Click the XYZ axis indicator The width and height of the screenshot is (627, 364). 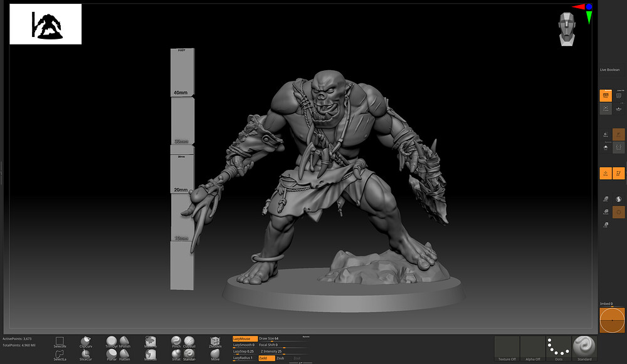point(583,13)
